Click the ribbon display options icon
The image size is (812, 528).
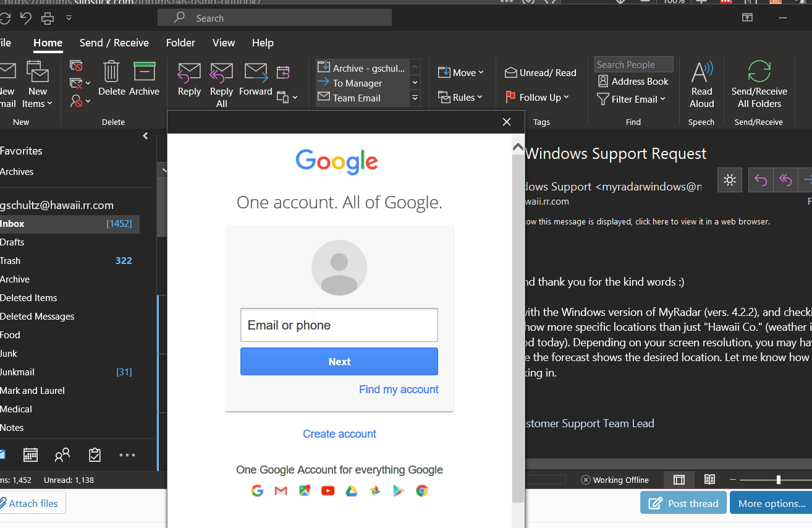(748, 17)
